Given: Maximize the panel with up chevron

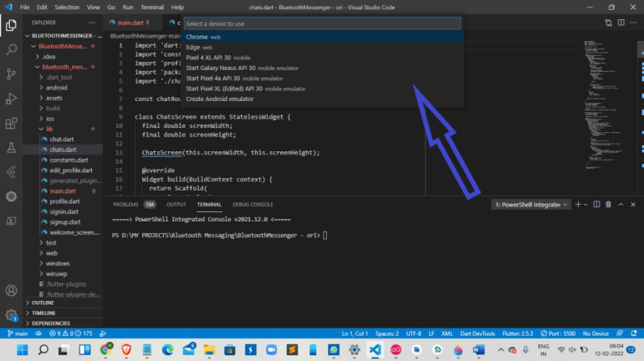Looking at the screenshot, I should coord(621,204).
